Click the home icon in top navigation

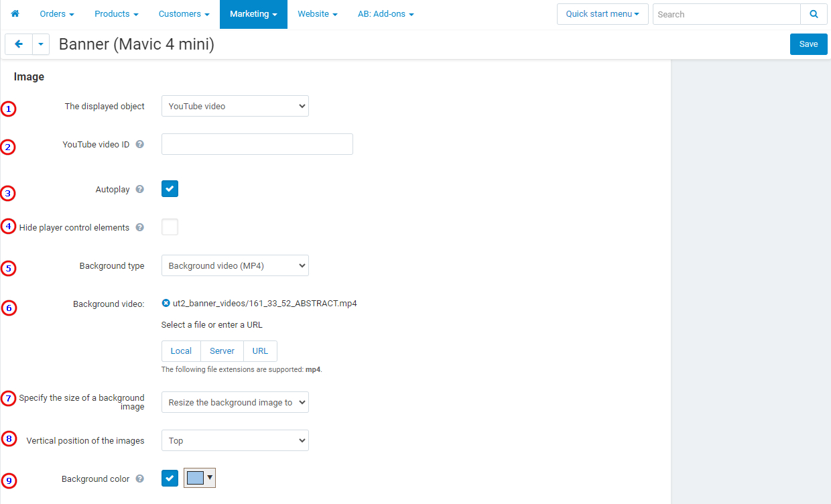tap(15, 14)
